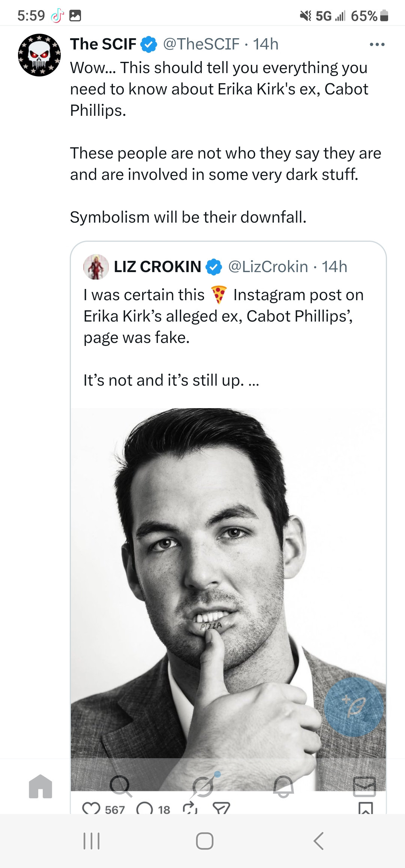The height and width of the screenshot is (868, 405).
Task: Like the quoted post via heart icon
Action: click(91, 809)
